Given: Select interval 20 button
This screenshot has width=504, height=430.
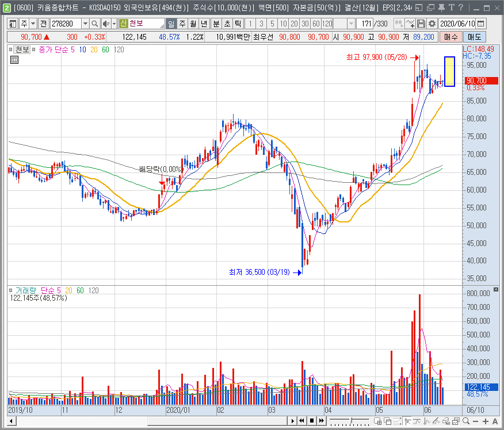Looking at the screenshot, I should 294,24.
